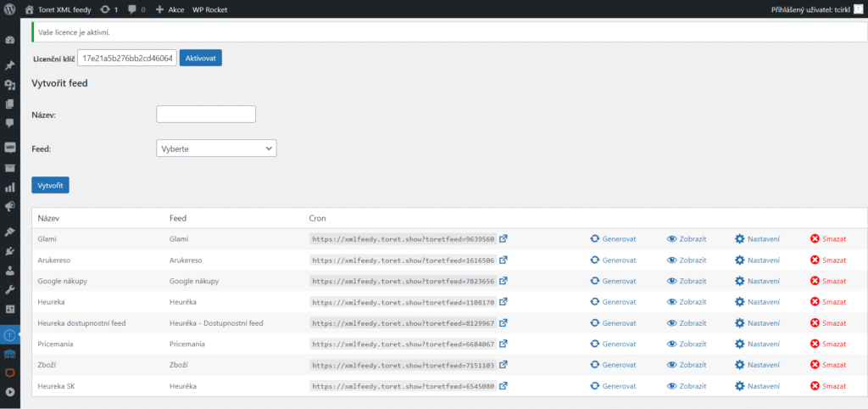Screen dimensions: 868x409
Task: Open WooCommerce sidebar icon
Action: click(x=9, y=148)
